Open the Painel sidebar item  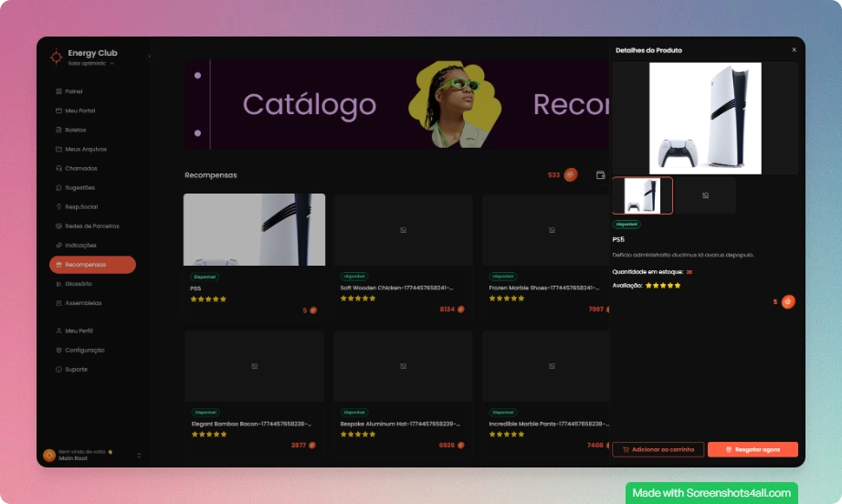pos(74,91)
